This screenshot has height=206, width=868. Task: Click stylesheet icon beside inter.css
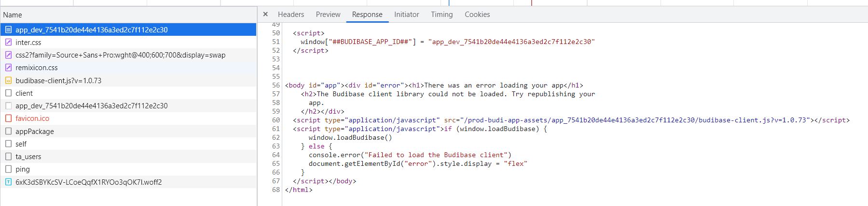(x=8, y=42)
